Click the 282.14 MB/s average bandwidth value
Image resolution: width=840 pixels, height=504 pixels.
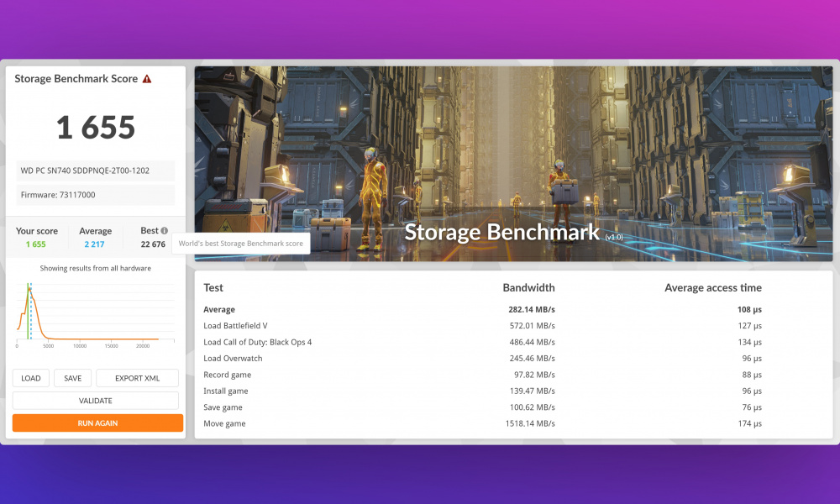point(532,310)
